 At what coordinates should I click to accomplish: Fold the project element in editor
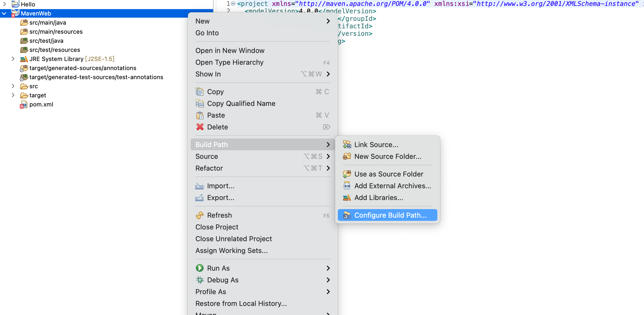pos(233,3)
